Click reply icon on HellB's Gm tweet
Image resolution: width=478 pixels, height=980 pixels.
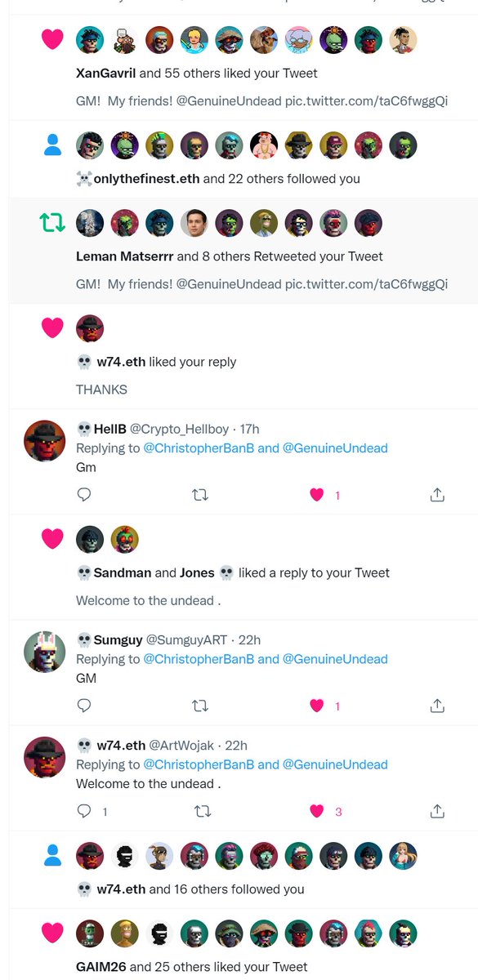click(x=83, y=494)
